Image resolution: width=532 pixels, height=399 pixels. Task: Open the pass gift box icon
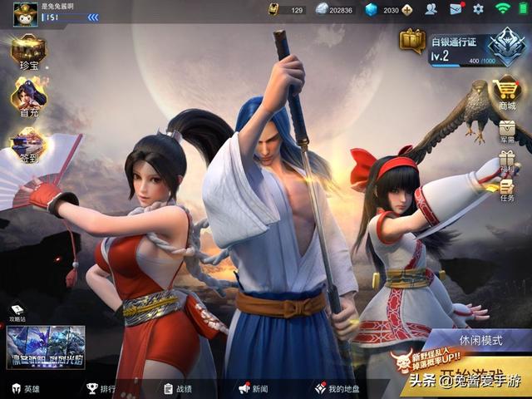pyautogui.click(x=412, y=41)
